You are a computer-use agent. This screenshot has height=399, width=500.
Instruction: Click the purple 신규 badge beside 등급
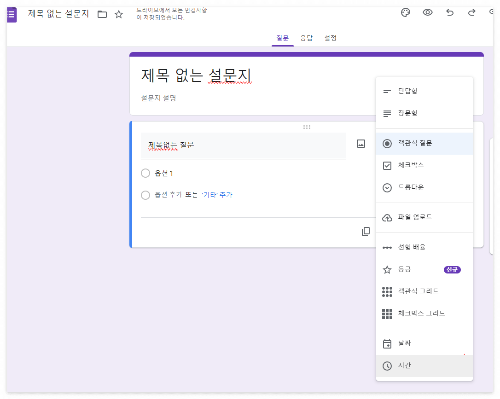[452, 269]
